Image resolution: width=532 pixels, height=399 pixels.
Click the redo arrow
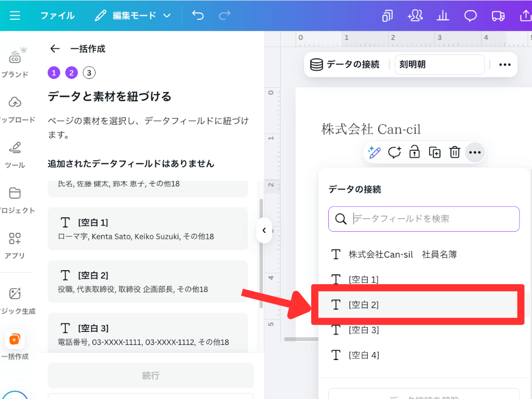coord(224,15)
